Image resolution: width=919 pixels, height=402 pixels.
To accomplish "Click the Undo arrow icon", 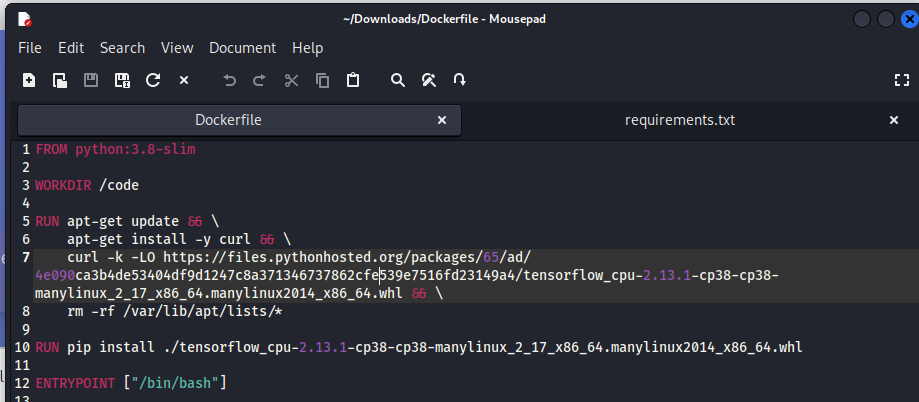I will coord(229,80).
